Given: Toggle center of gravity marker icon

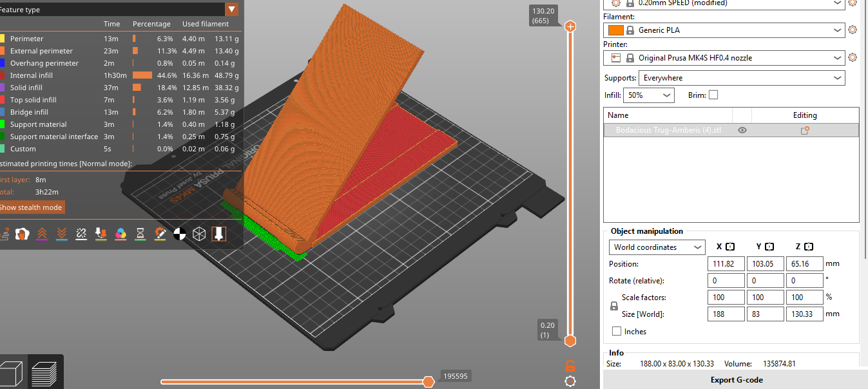Looking at the screenshot, I should [x=180, y=234].
